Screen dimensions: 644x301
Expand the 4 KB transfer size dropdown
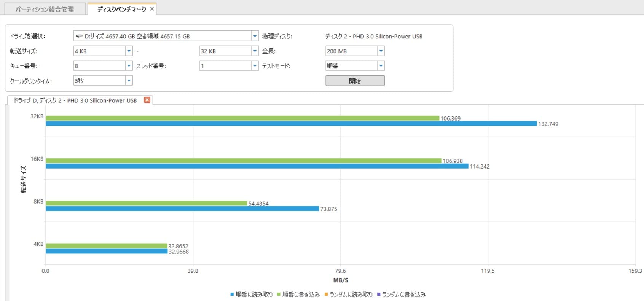(x=129, y=51)
